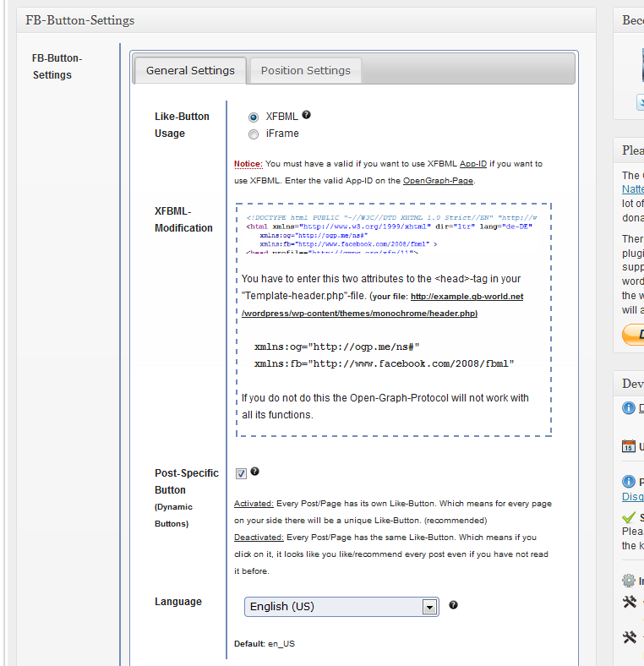The image size is (644, 666).
Task: Click help icon beside Post-Specific Button checkbox
Action: (254, 472)
